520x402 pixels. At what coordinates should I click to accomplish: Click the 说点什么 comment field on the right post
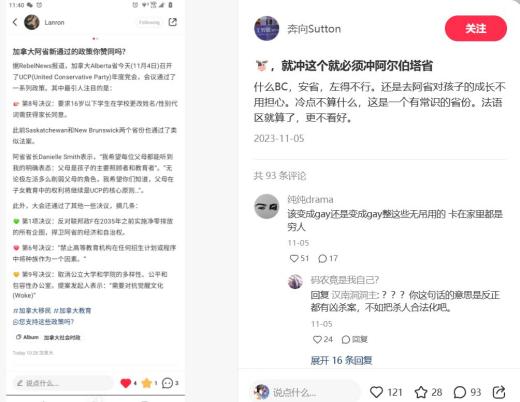[305, 392]
